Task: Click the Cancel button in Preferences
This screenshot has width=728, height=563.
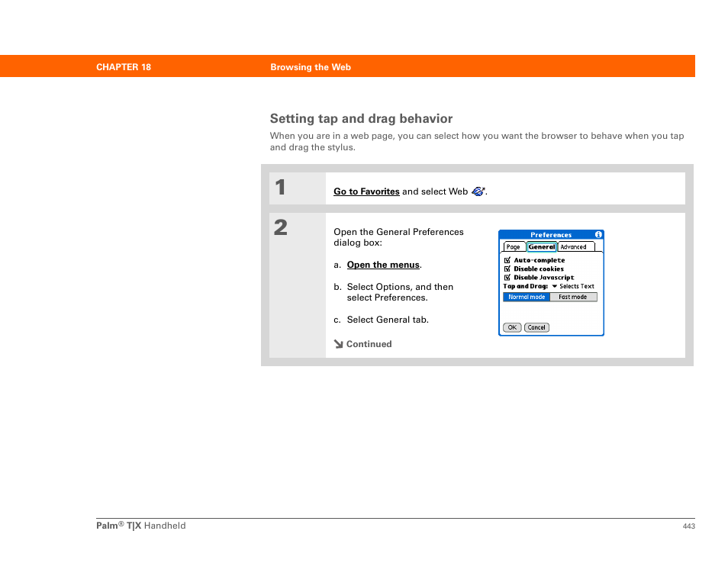Action: 536,328
